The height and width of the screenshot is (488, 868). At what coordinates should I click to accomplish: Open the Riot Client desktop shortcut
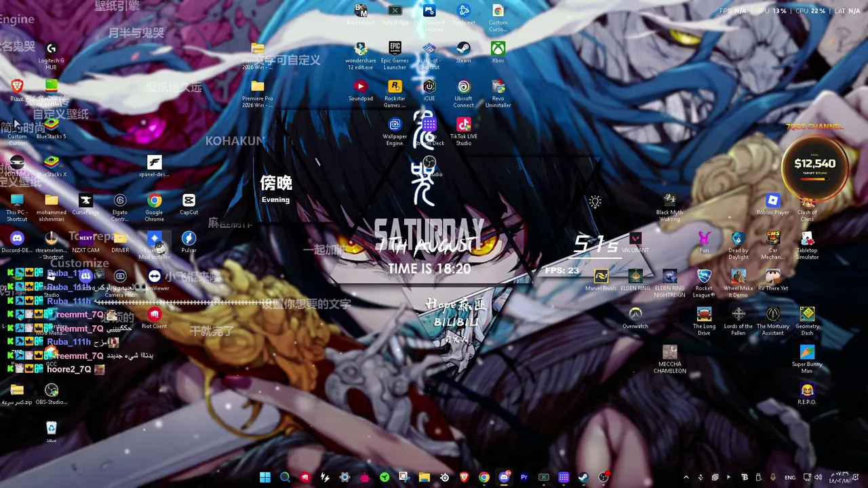(155, 318)
